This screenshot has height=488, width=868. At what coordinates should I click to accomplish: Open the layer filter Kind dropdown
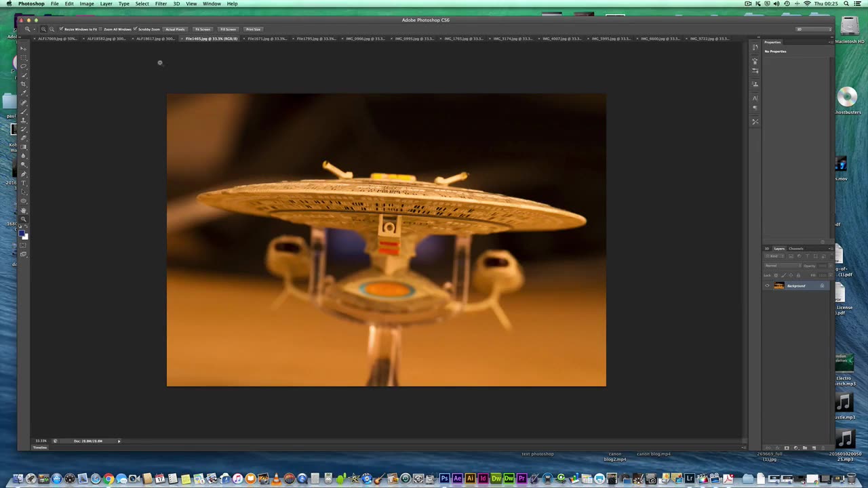[774, 256]
